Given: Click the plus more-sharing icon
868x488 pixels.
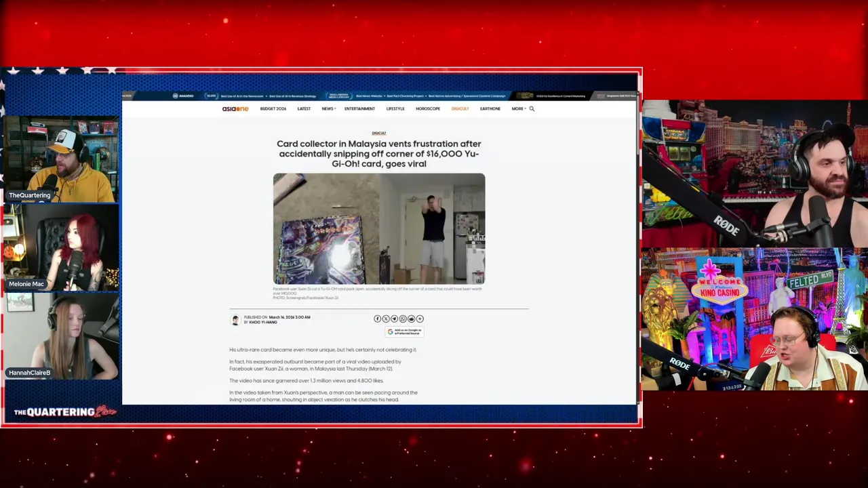Looking at the screenshot, I should pyautogui.click(x=420, y=319).
